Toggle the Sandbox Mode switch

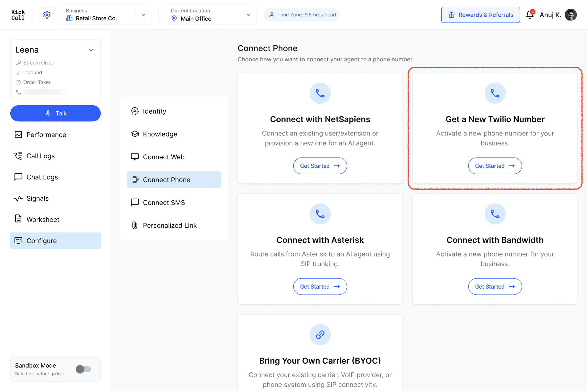[x=83, y=369]
